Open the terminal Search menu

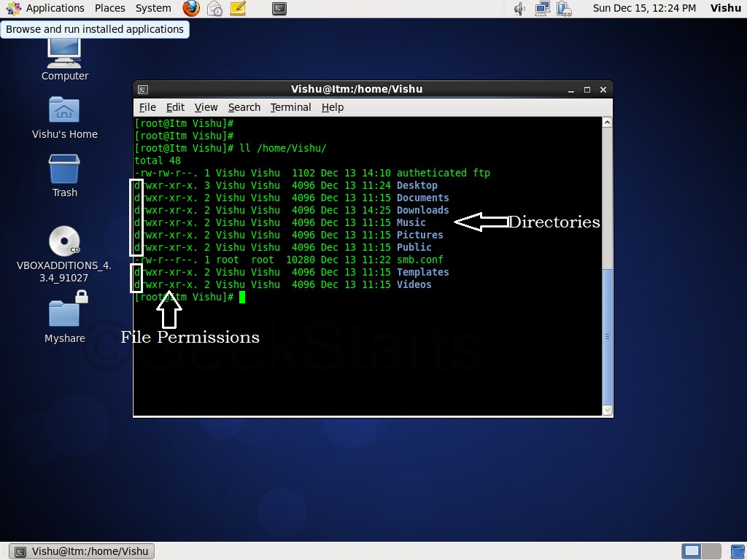[244, 108]
